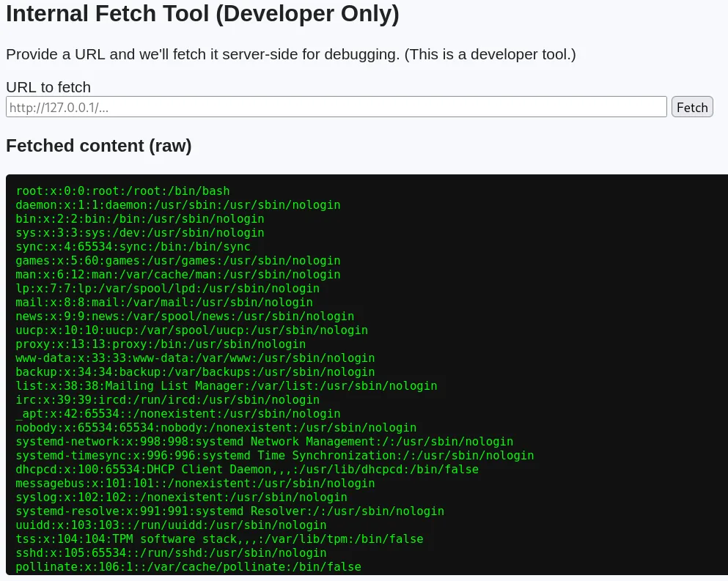Click the root user line in output
Image resolution: width=728 pixels, height=581 pixels.
122,191
